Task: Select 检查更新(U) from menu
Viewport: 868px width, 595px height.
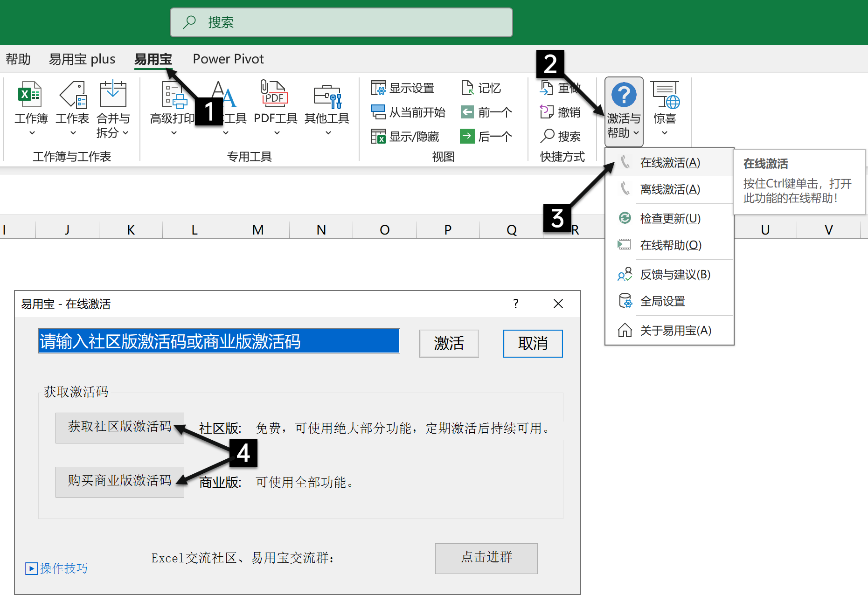Action: [x=669, y=218]
